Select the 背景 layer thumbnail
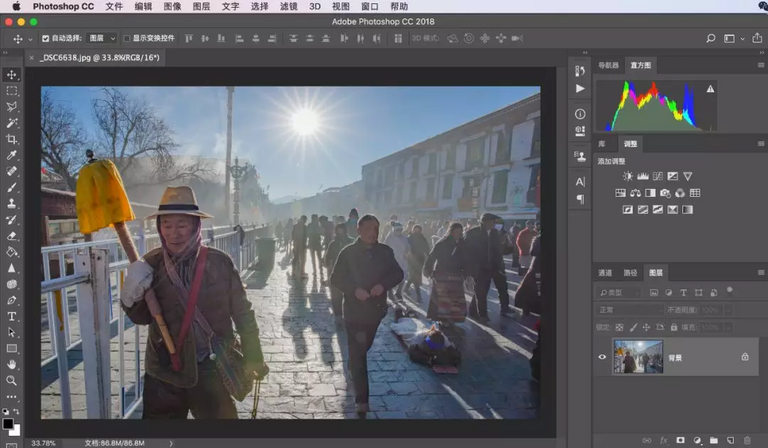Viewport: 768px width, 448px height. click(638, 356)
